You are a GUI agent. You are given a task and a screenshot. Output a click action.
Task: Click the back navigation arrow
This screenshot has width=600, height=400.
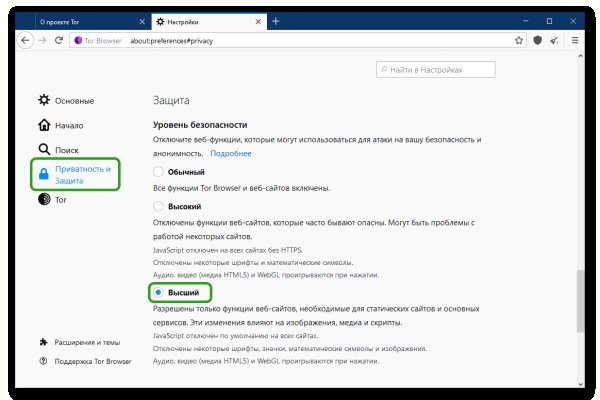click(26, 40)
